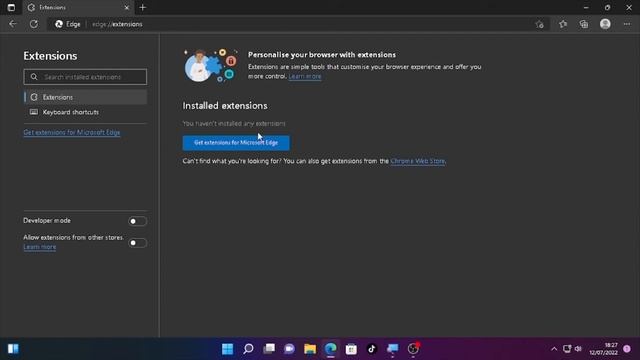Open the volume tray icon

pos(578,349)
